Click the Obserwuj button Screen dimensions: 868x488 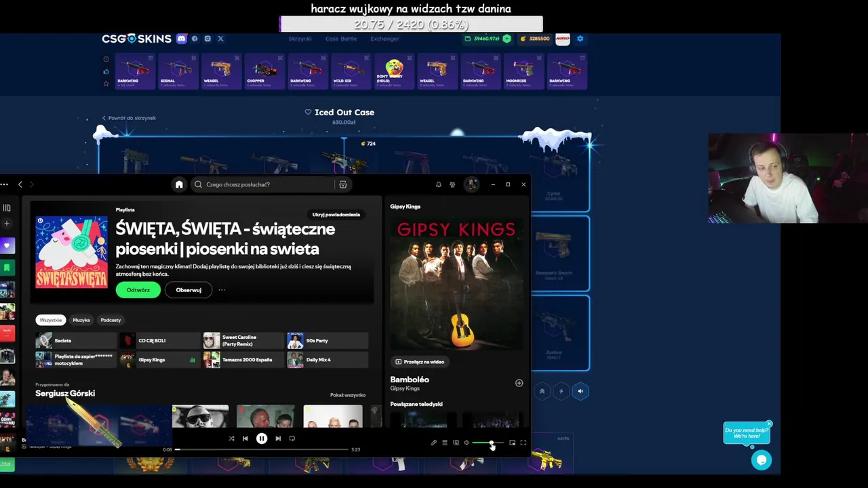(x=189, y=290)
